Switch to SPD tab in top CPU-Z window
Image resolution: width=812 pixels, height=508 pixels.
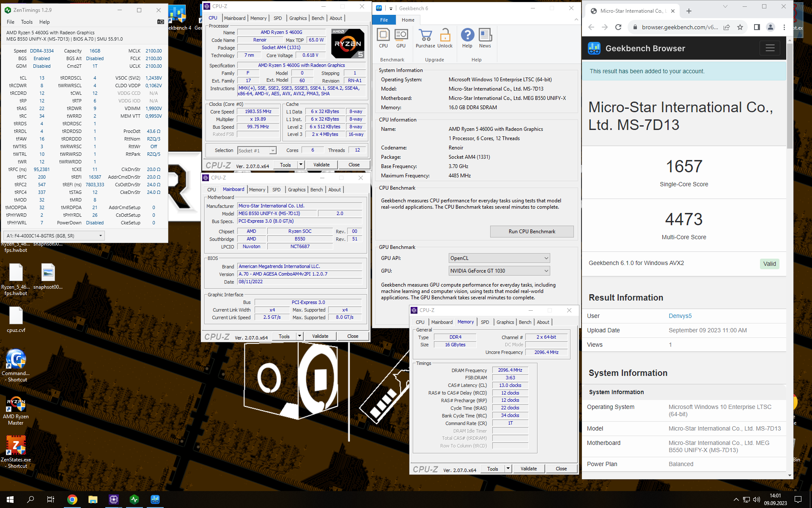pyautogui.click(x=277, y=18)
